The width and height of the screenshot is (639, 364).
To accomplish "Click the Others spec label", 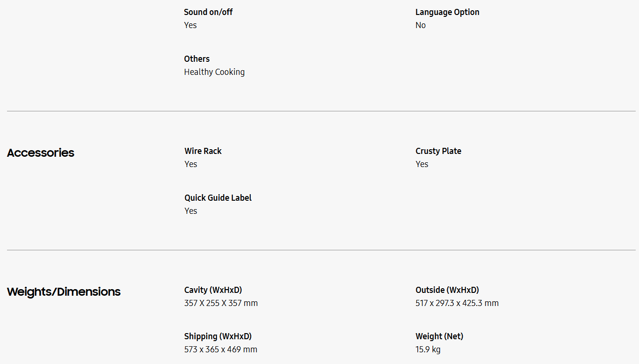I will (197, 59).
